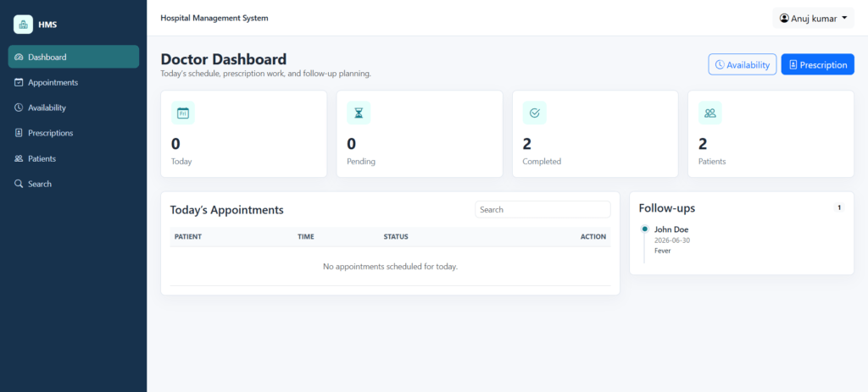
Task: Click the clock icon in Availability button
Action: [720, 64]
